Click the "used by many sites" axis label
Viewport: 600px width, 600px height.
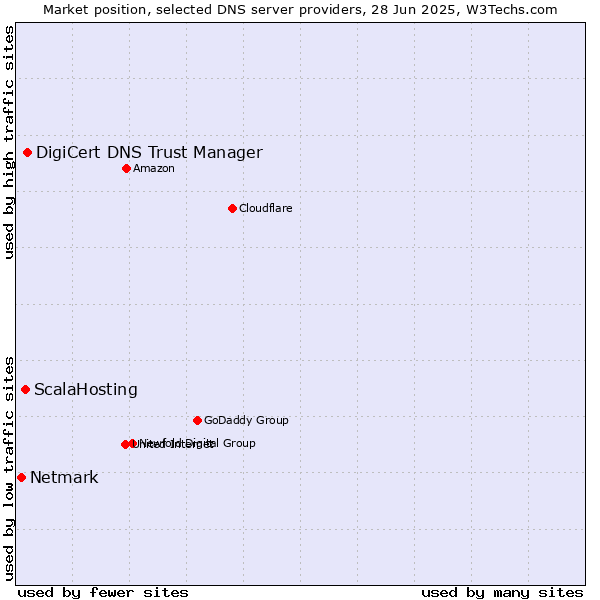(502, 593)
